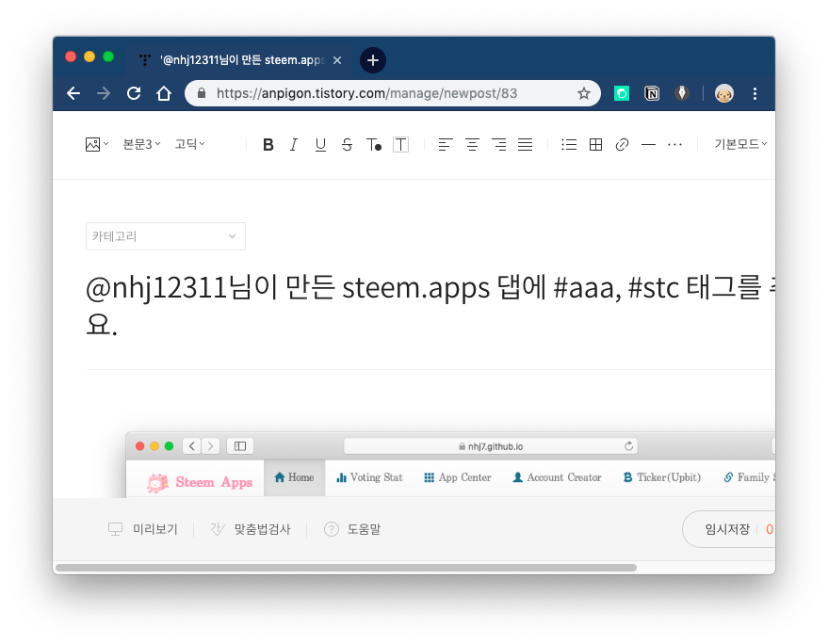
Task: Click the 미리보기 preview button
Action: click(x=143, y=529)
